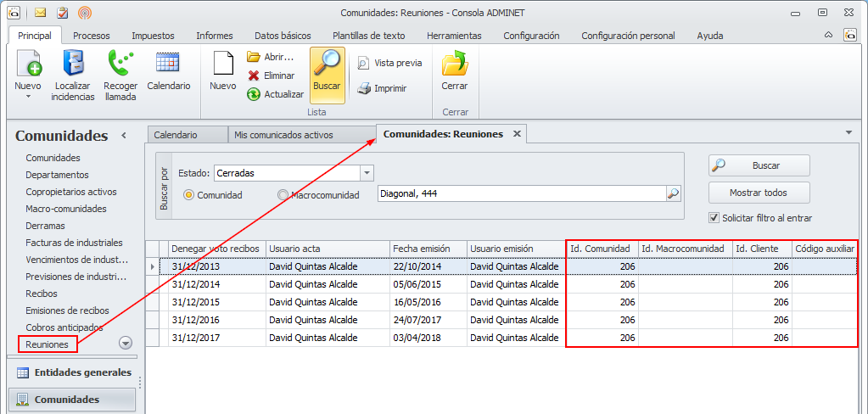Viewport: 868px width, 414px height.
Task: Click the Localizar incidencias icon
Action: point(72,64)
